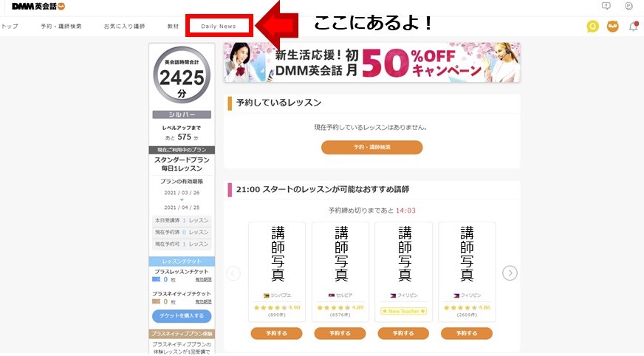
Task: Book the Serbia teacher with 予約する
Action: (340, 333)
